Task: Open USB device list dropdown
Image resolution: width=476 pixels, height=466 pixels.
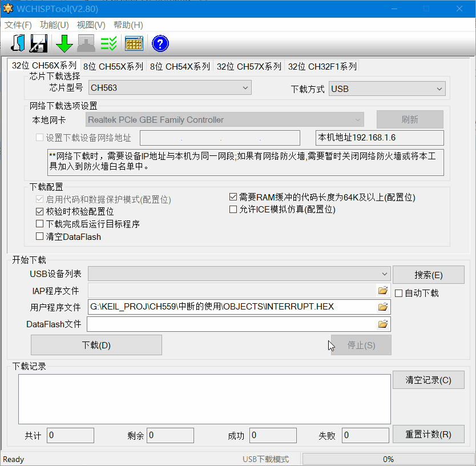Action: 239,274
